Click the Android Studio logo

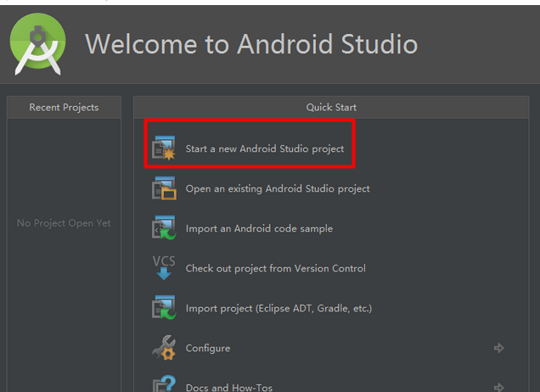pyautogui.click(x=38, y=44)
